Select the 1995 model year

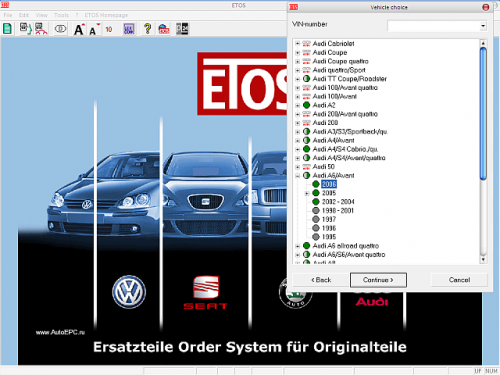(329, 237)
